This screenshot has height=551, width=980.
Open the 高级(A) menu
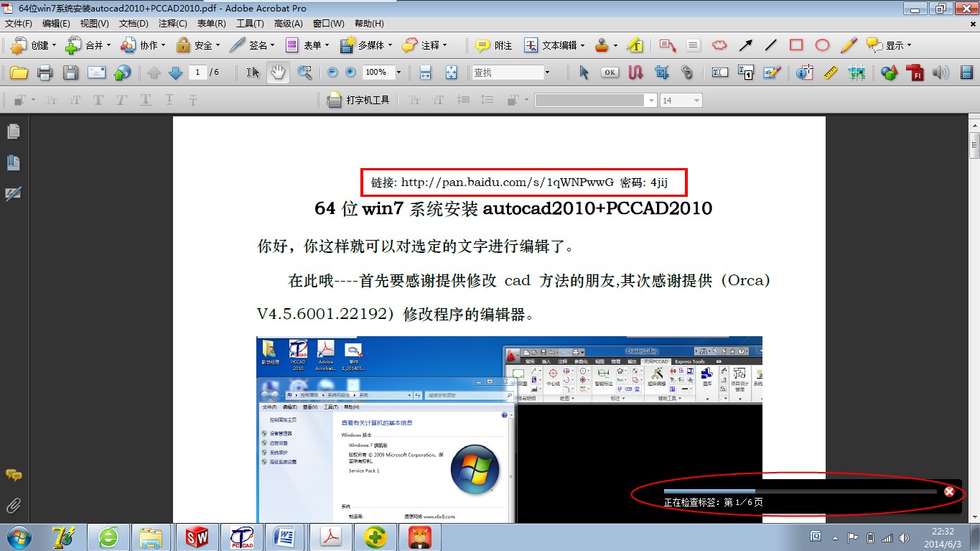coord(289,24)
